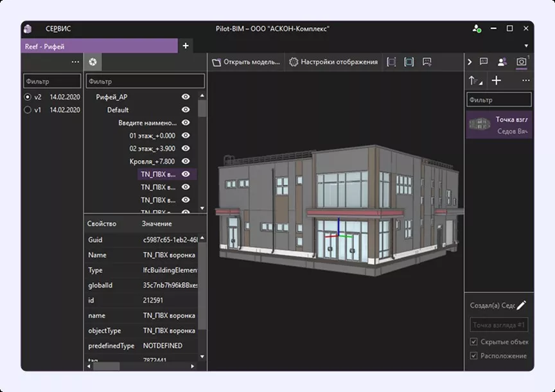Open the comments panel icon
The width and height of the screenshot is (555, 392).
(x=484, y=62)
